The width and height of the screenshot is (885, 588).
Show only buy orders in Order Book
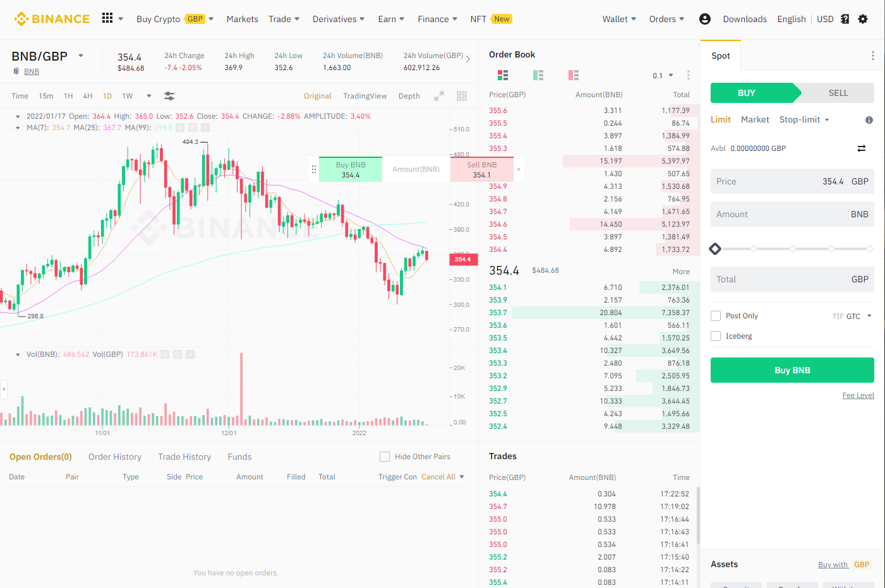pyautogui.click(x=538, y=75)
